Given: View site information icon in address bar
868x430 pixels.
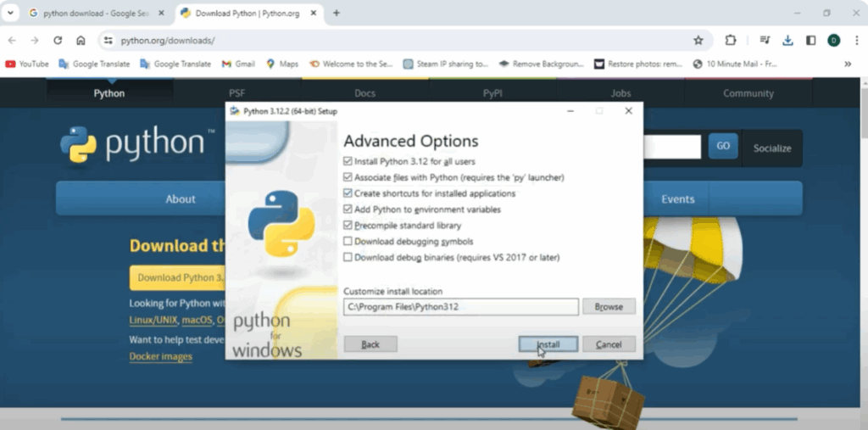Looking at the screenshot, I should tap(108, 41).
